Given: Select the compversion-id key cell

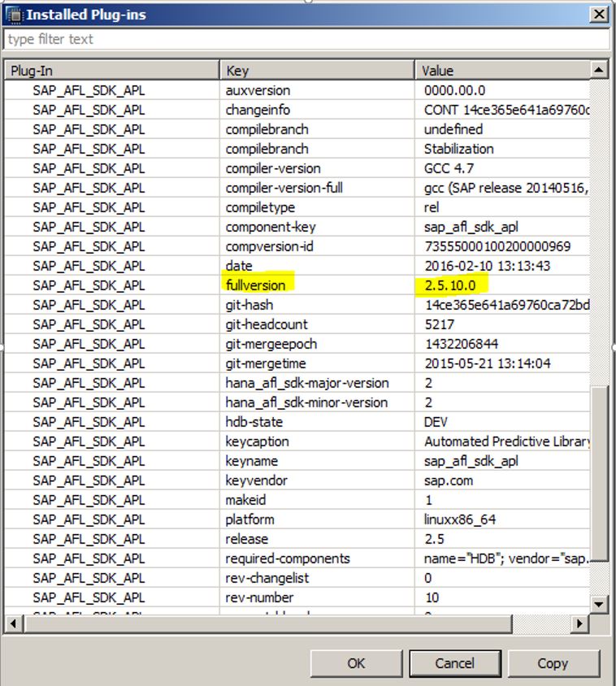Looking at the screenshot, I should point(317,246).
